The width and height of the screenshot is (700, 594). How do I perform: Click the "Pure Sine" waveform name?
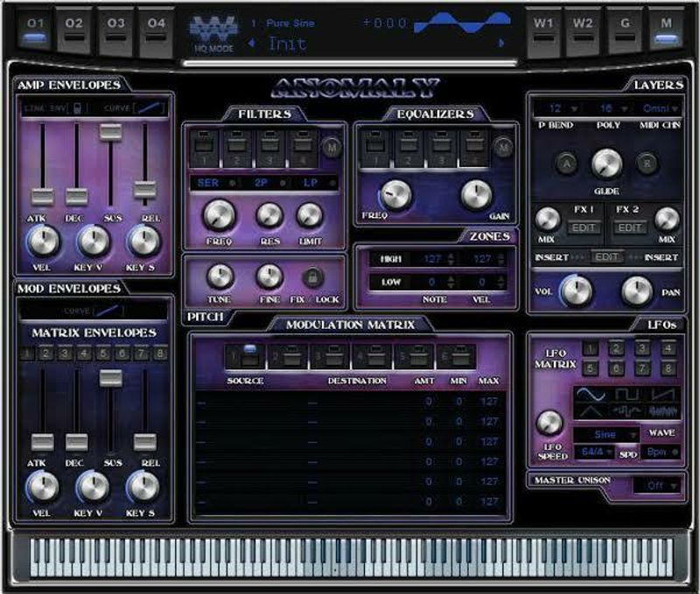click(x=290, y=24)
